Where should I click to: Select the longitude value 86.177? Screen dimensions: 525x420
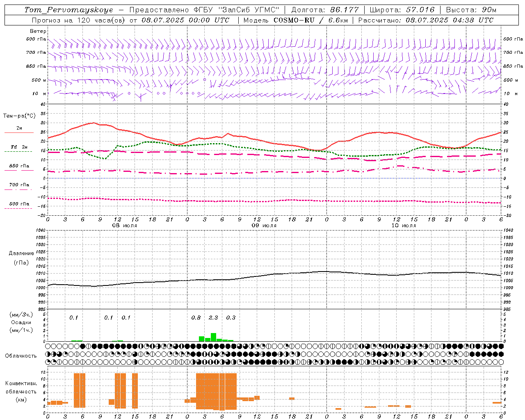[344, 10]
